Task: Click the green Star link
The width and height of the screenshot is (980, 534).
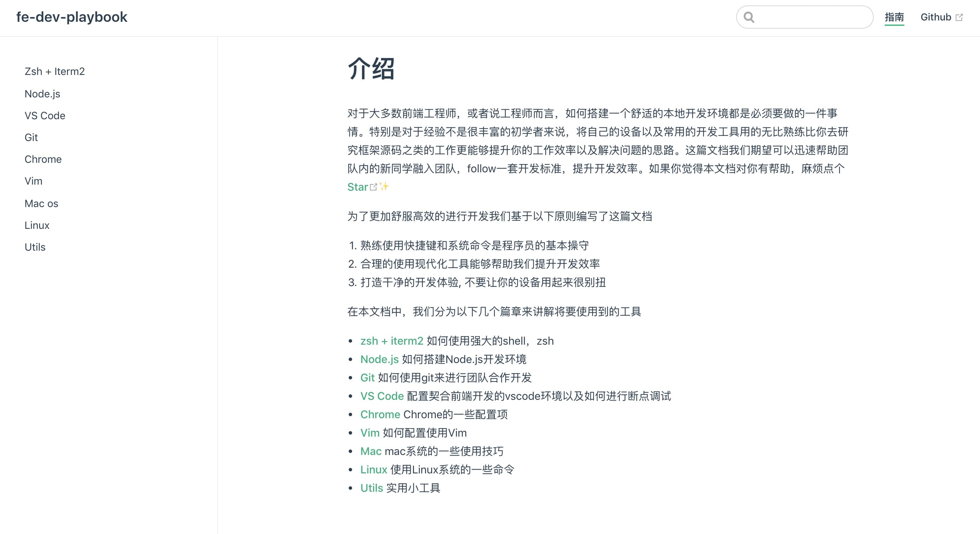Action: (357, 187)
